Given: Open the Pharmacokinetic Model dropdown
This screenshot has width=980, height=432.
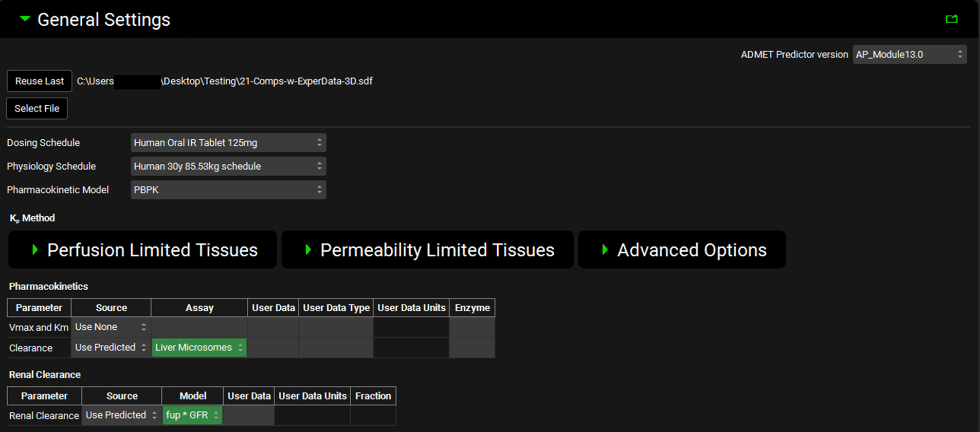Looking at the screenshot, I should coord(228,190).
